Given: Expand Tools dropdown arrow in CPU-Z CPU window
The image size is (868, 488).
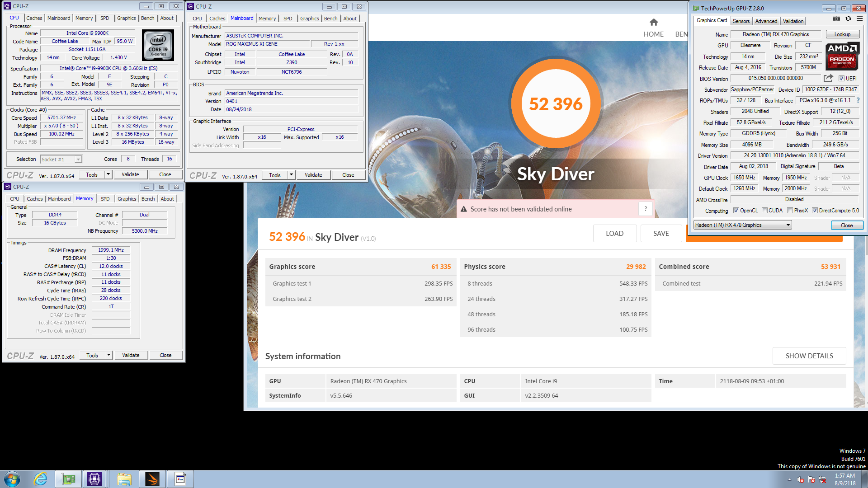Looking at the screenshot, I should pyautogui.click(x=108, y=174).
